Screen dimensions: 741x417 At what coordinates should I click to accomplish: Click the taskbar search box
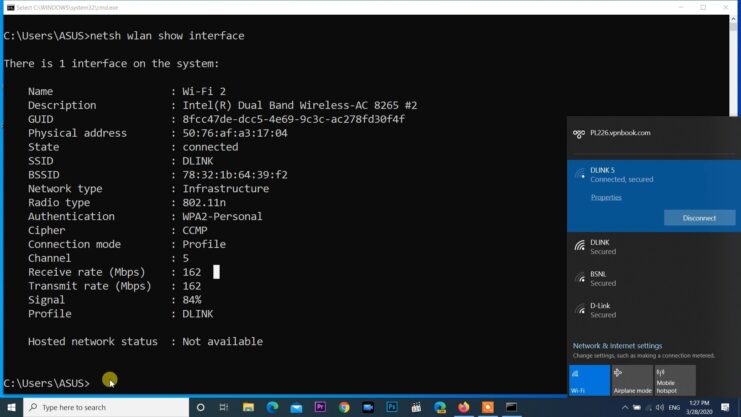(x=105, y=408)
